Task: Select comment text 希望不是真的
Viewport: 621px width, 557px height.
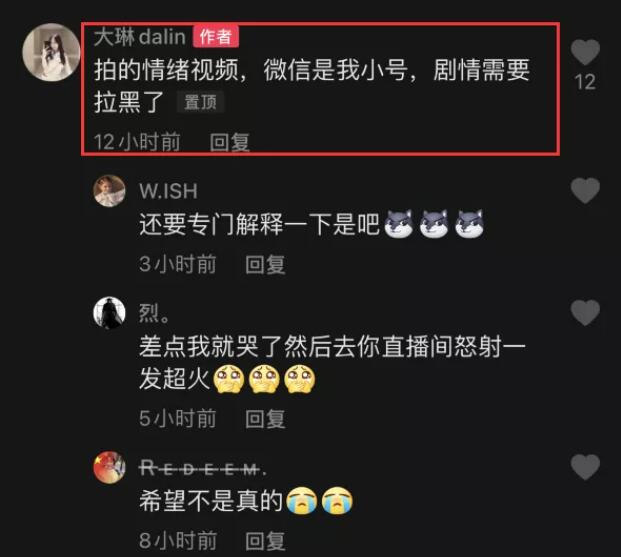Action: [211, 501]
